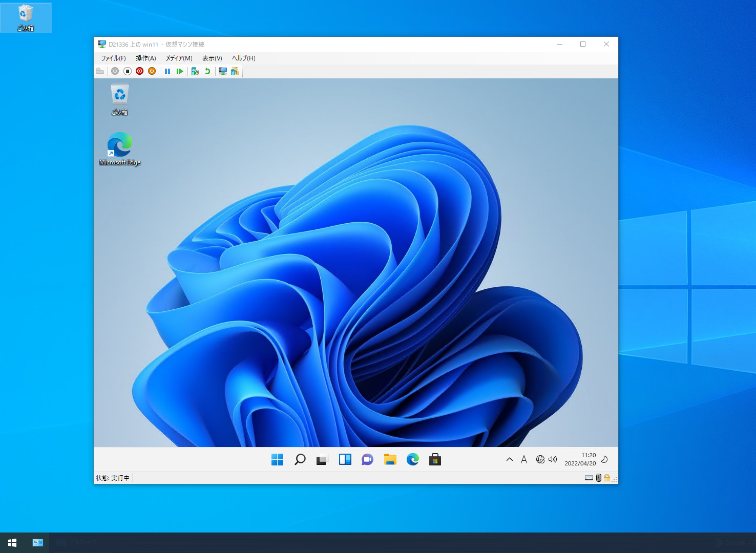Reset the VM with the green play icon
This screenshot has height=553, width=756.
180,71
